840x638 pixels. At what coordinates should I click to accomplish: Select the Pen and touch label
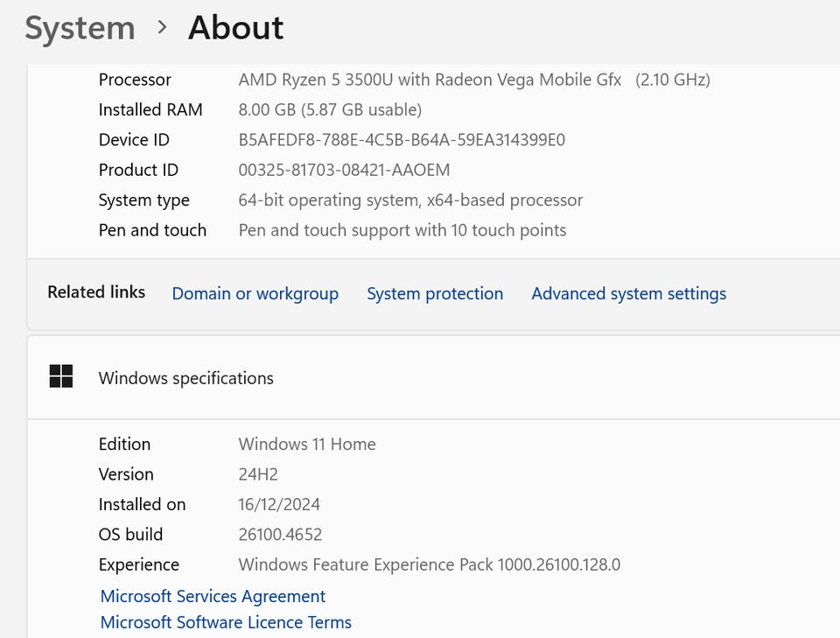(152, 230)
